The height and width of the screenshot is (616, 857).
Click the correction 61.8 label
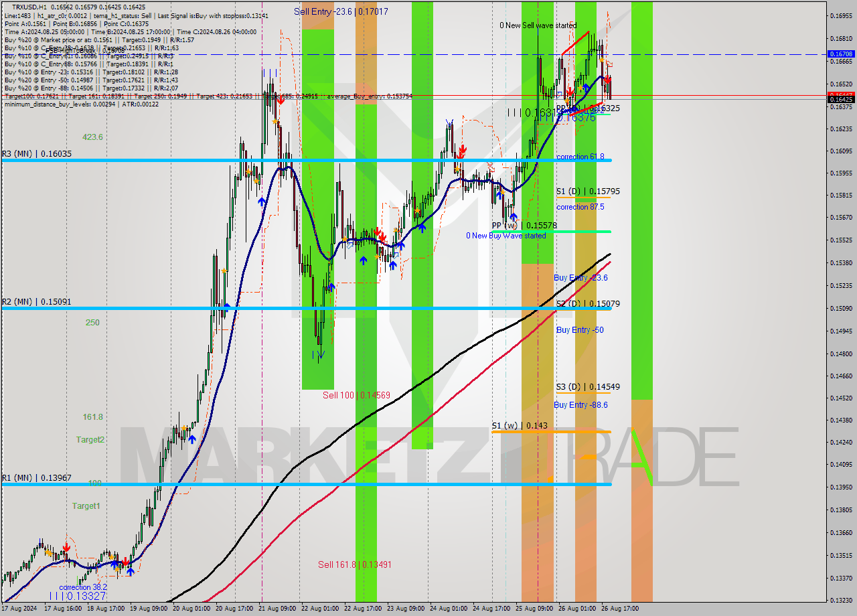pyautogui.click(x=580, y=157)
